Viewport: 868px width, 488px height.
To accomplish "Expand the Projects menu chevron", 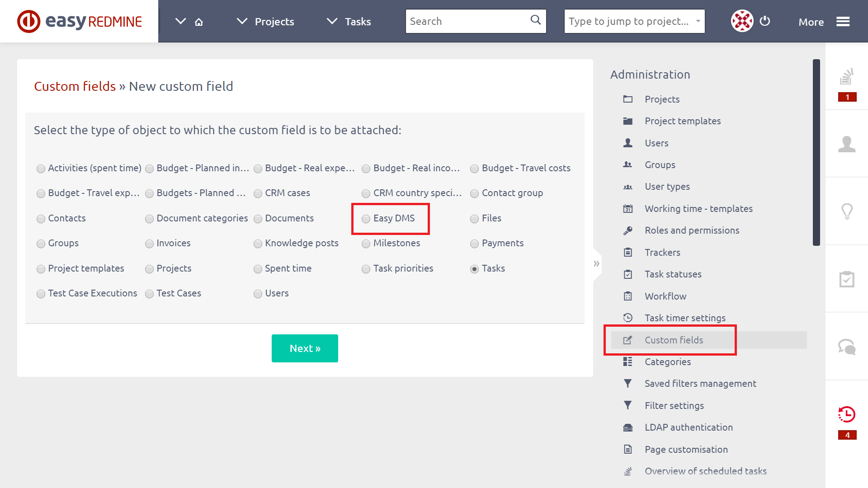I will coord(242,21).
